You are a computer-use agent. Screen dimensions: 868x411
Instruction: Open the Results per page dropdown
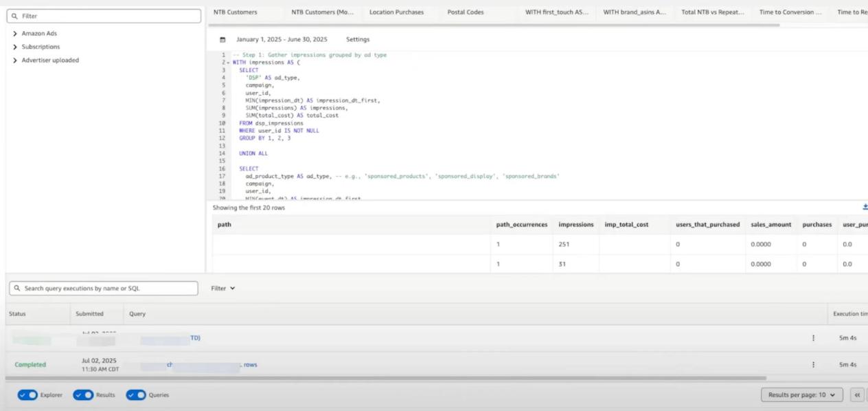tap(801, 395)
